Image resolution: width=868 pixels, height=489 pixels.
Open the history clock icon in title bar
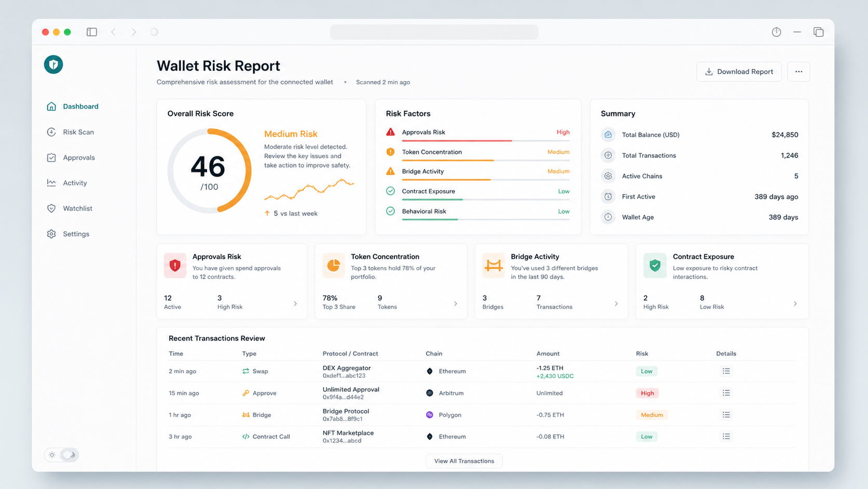click(777, 32)
